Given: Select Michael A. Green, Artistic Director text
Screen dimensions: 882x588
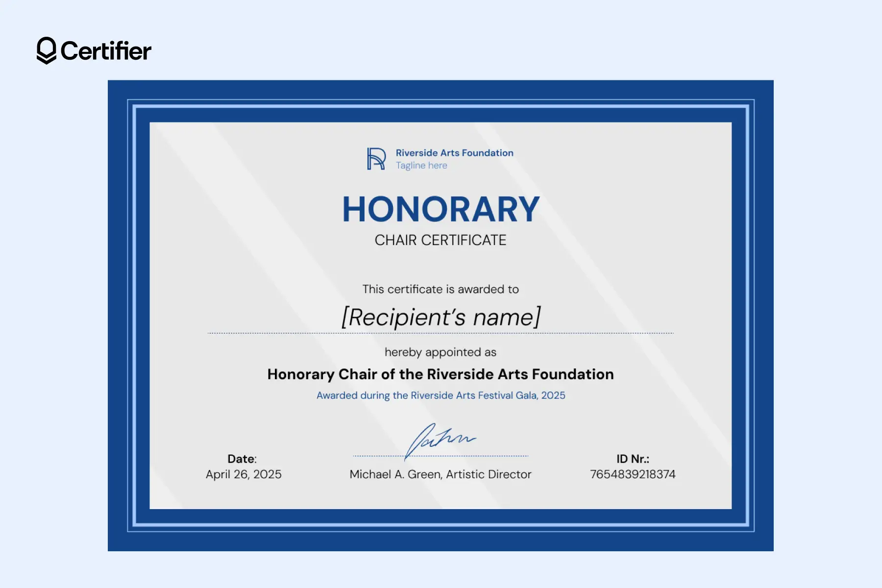Looking at the screenshot, I should [440, 474].
